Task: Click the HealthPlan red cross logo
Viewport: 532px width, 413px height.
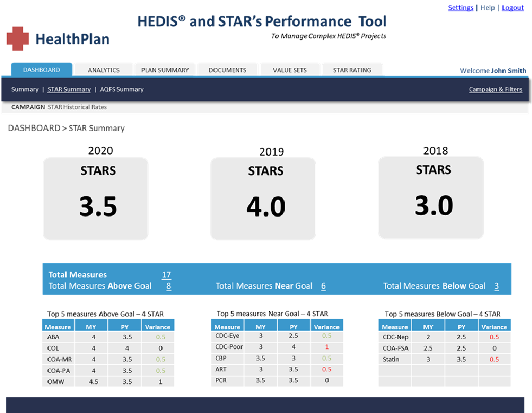Action: [x=17, y=38]
